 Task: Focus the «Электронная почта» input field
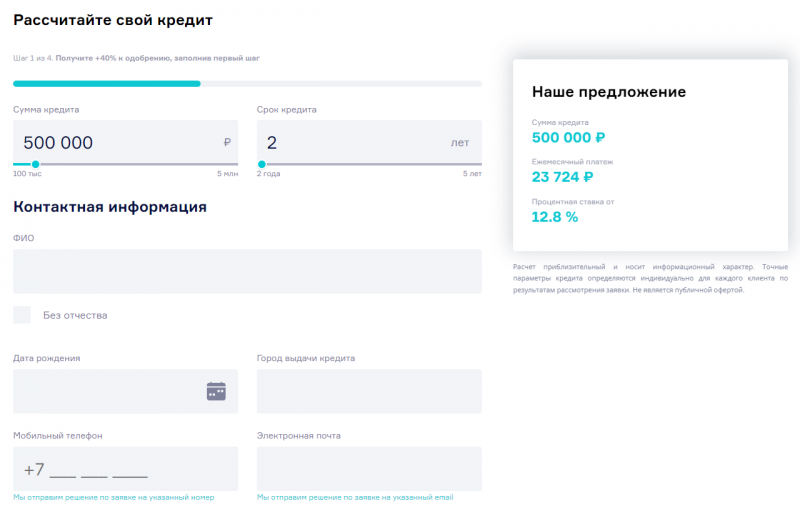coord(369,469)
